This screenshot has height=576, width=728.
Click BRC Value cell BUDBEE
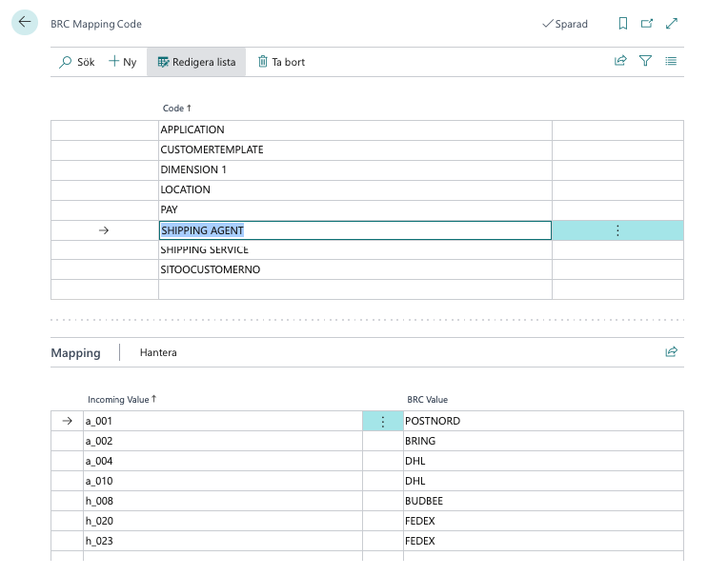(424, 501)
